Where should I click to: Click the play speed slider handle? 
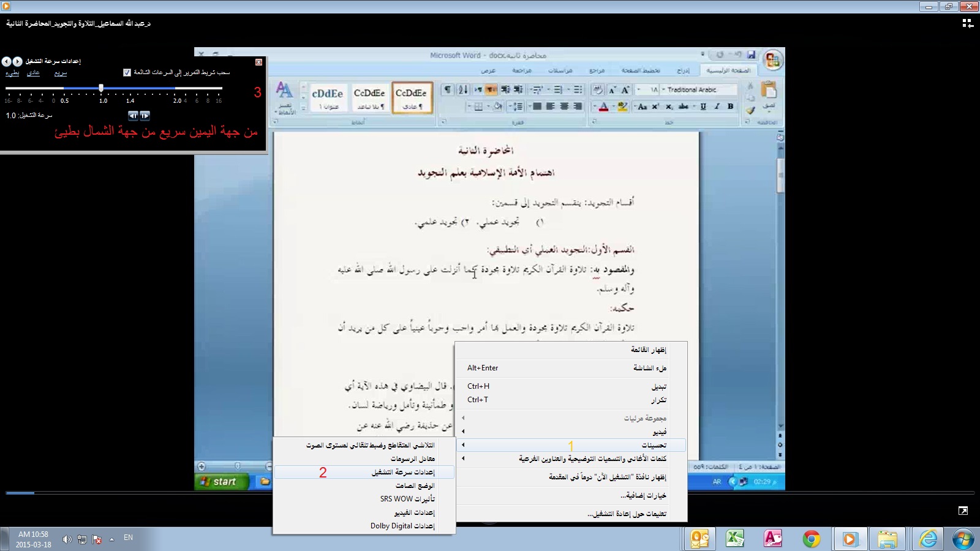tap(101, 88)
